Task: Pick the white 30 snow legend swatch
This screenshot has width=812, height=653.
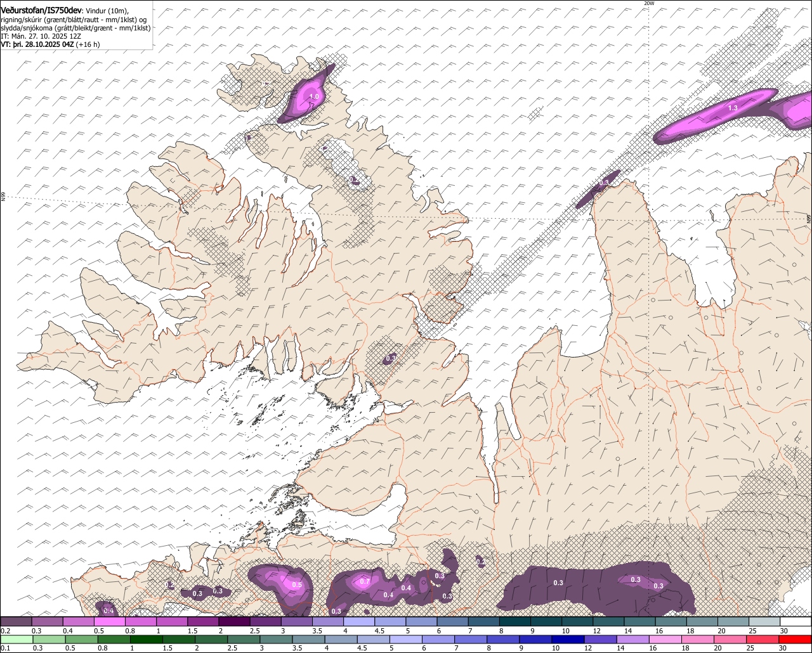Action: (x=796, y=621)
